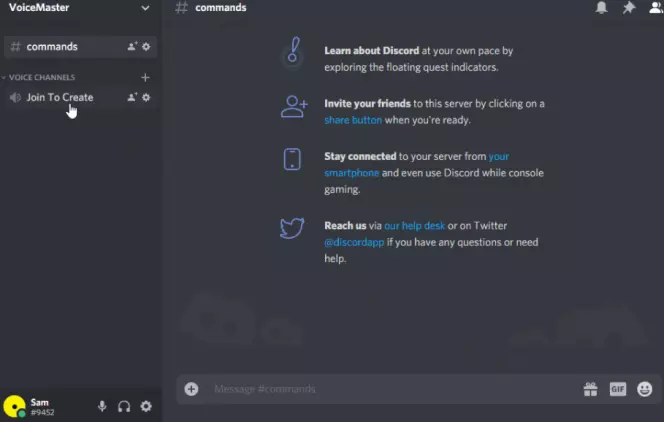Create invite for the Join To Create channel
664x422 pixels.
pyautogui.click(x=132, y=97)
